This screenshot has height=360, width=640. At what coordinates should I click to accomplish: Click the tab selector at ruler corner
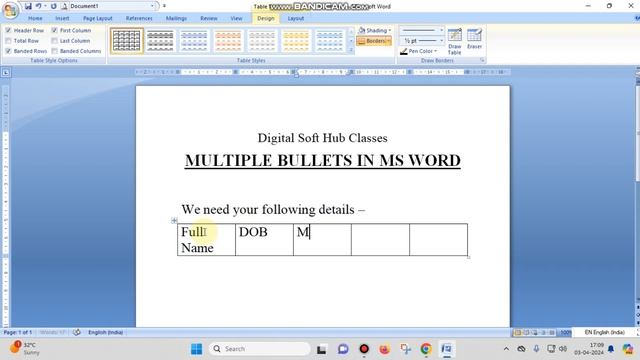tap(6, 73)
